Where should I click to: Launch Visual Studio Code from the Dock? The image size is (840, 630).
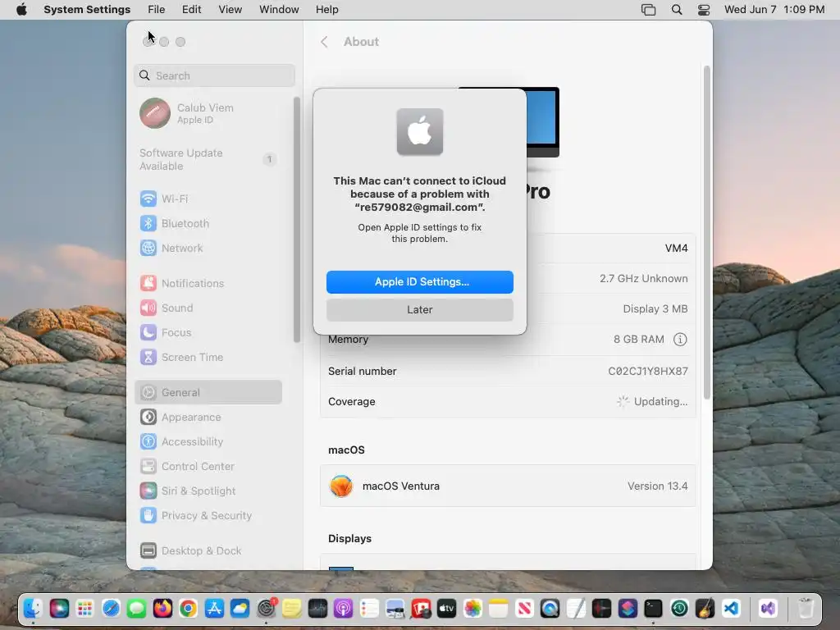[x=731, y=609]
